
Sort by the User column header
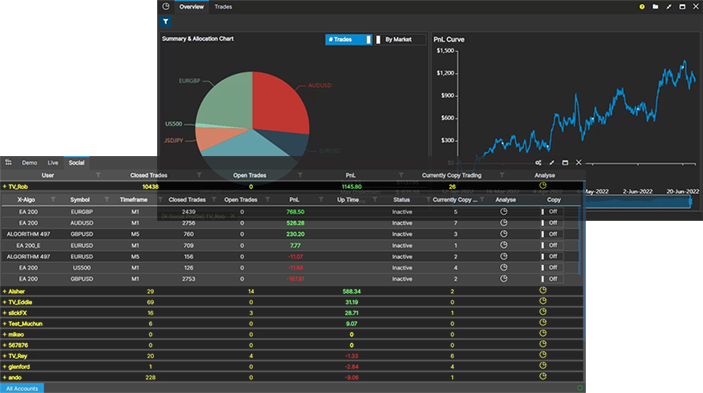pyautogui.click(x=48, y=175)
